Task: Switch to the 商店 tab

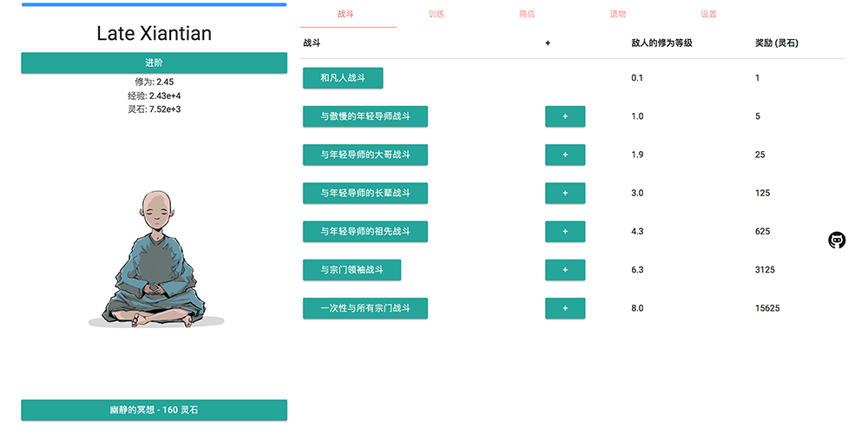Action: point(527,14)
